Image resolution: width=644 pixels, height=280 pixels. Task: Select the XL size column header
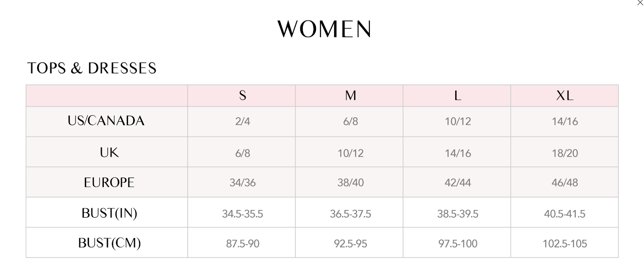coord(564,95)
